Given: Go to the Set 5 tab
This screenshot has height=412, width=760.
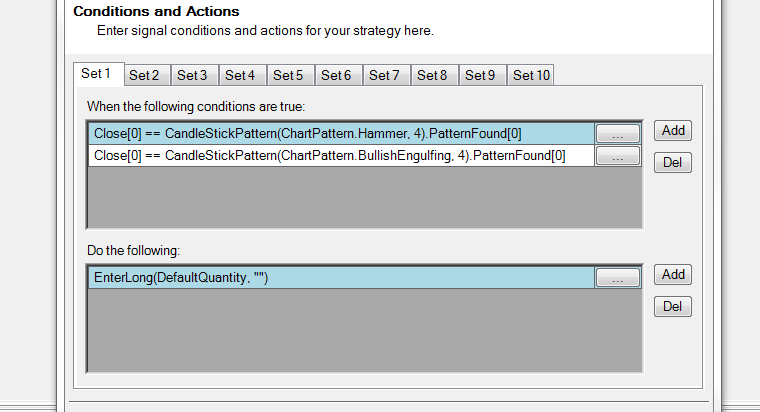Looking at the screenshot, I should (288, 75).
